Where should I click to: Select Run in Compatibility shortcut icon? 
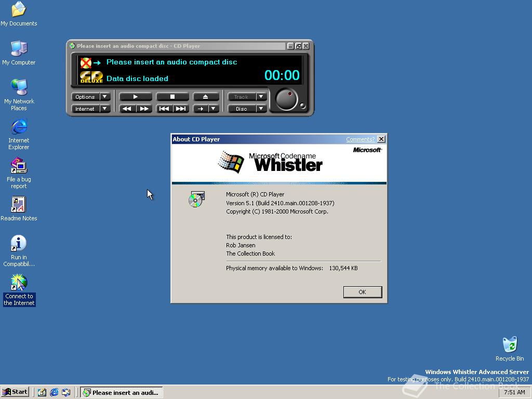[19, 251]
